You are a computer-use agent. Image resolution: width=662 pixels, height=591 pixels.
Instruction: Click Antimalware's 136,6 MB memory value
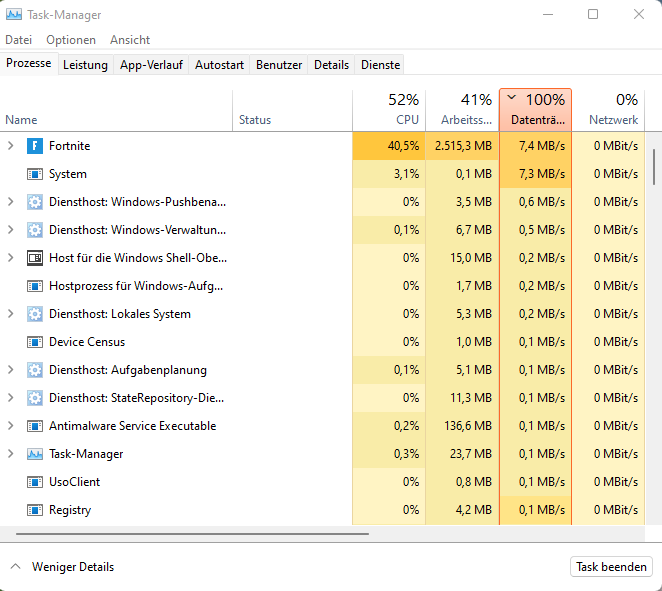click(468, 426)
